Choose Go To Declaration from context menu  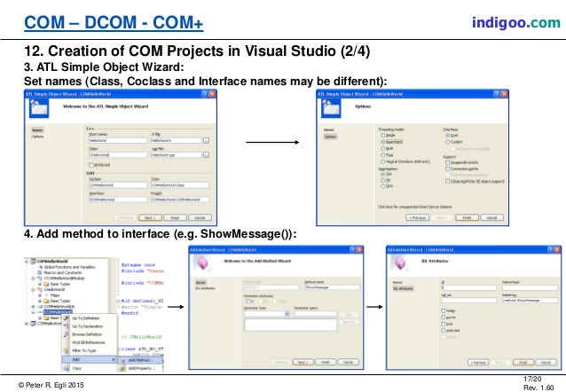pos(87,326)
